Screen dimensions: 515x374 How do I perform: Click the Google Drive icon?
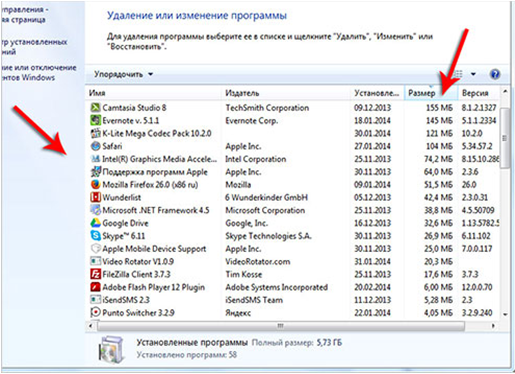95,223
